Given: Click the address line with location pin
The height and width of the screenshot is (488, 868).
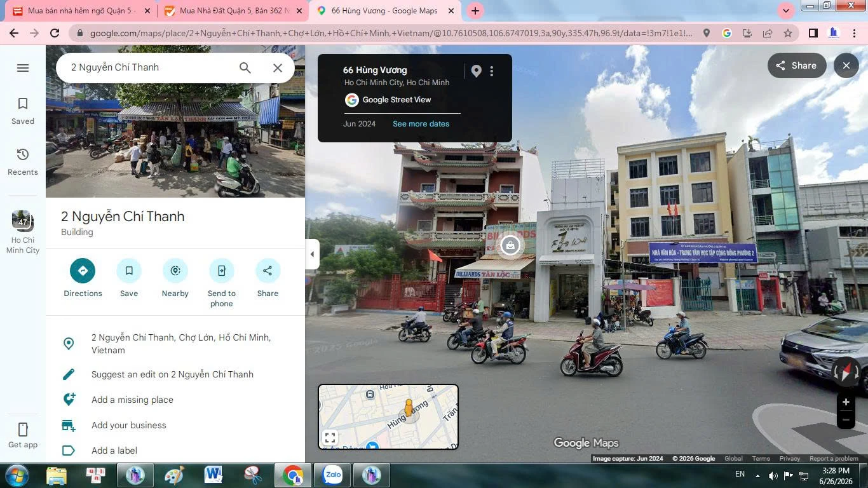Looking at the screenshot, I should click(175, 344).
